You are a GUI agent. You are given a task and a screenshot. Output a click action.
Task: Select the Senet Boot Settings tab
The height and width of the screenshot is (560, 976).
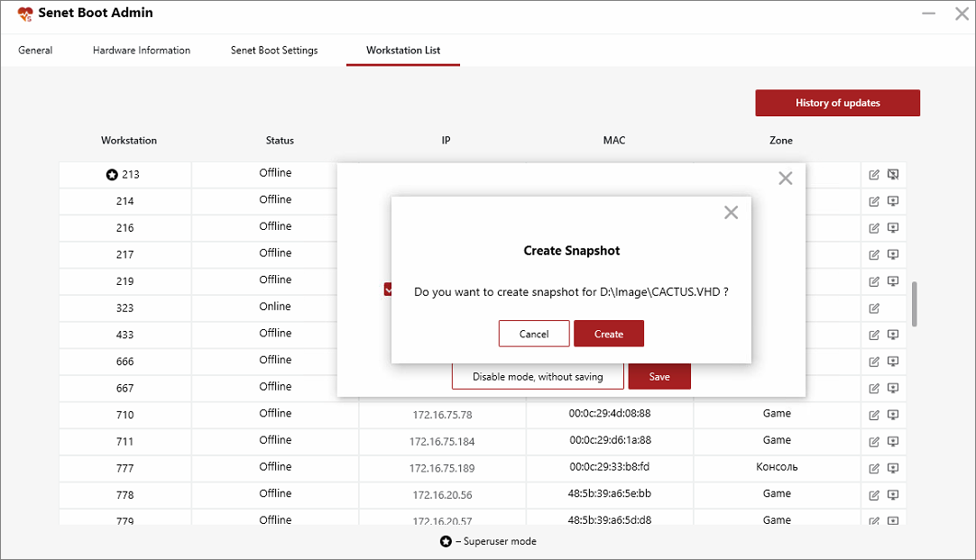pos(274,50)
